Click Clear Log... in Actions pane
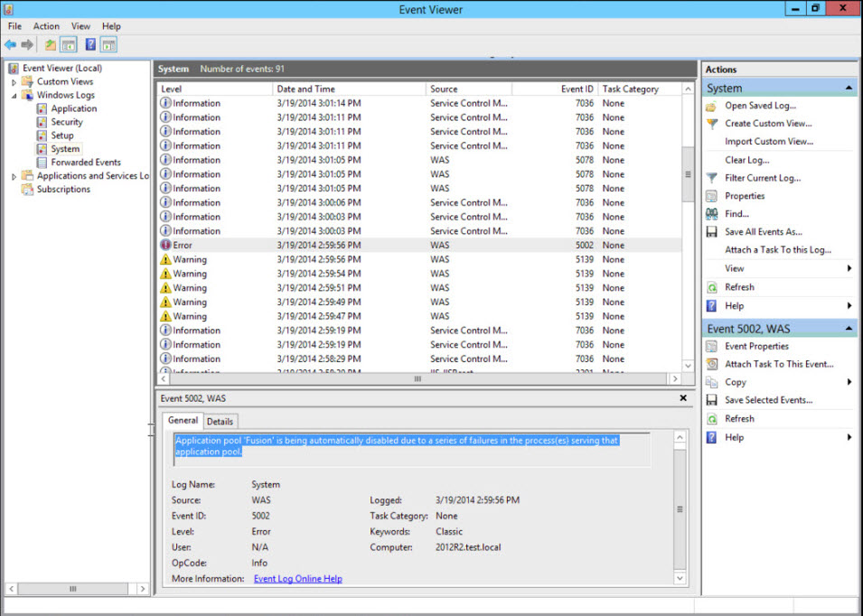863x616 pixels. [x=746, y=160]
